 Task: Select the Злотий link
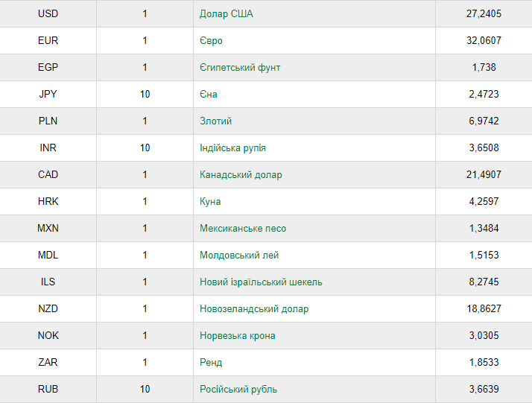pos(215,121)
